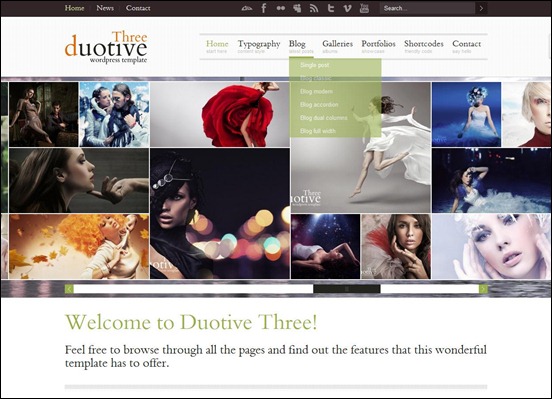
Task: Open Home link in top dark bar
Action: [74, 8]
